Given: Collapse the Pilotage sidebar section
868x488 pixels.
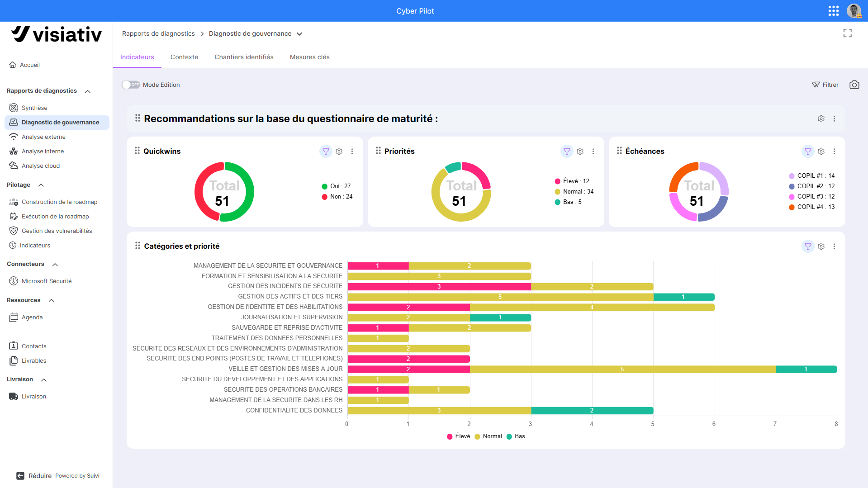Looking at the screenshot, I should (41, 185).
